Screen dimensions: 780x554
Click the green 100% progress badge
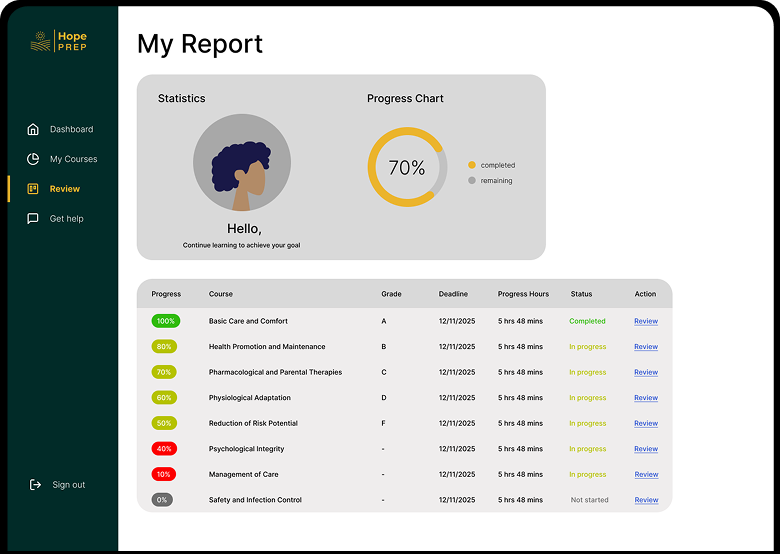pyautogui.click(x=165, y=321)
